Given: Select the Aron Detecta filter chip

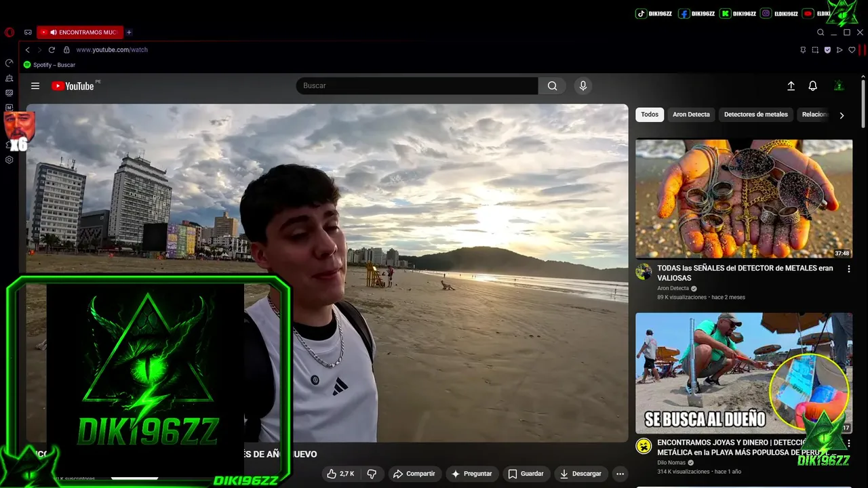Looking at the screenshot, I should pyautogui.click(x=691, y=115).
